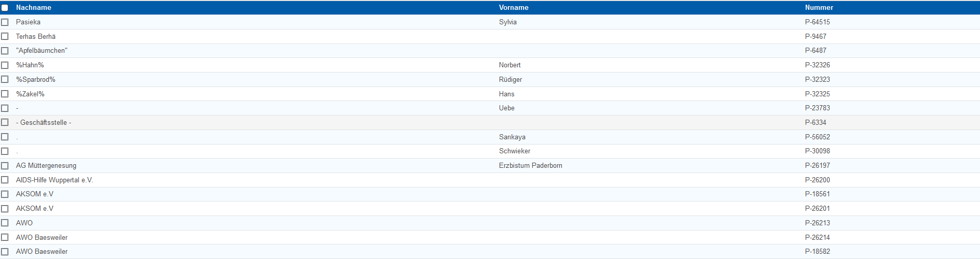The height and width of the screenshot is (259, 980).
Task: Check the box for the Pasieka row
Action: pyautogui.click(x=5, y=22)
